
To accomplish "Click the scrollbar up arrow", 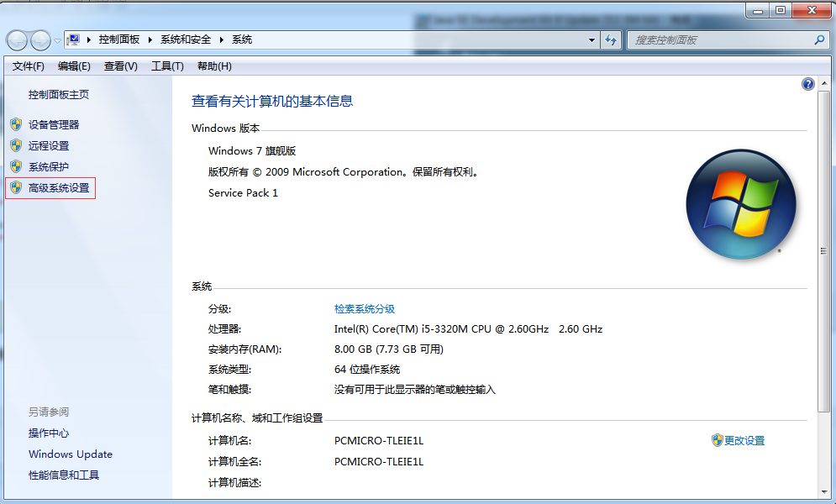I will click(823, 84).
